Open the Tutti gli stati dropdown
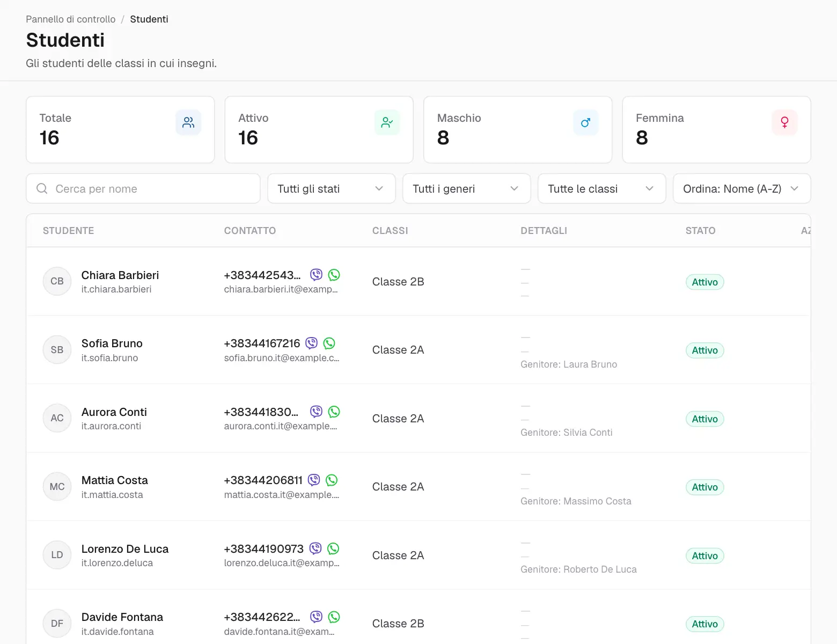 point(332,188)
